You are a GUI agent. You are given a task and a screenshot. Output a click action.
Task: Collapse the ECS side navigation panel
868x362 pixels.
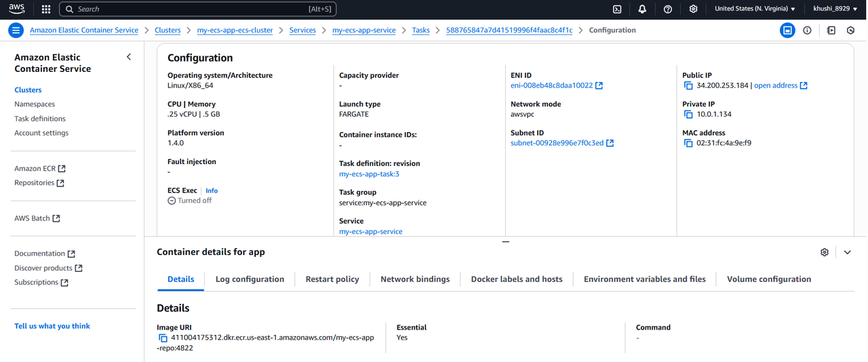tap(129, 57)
